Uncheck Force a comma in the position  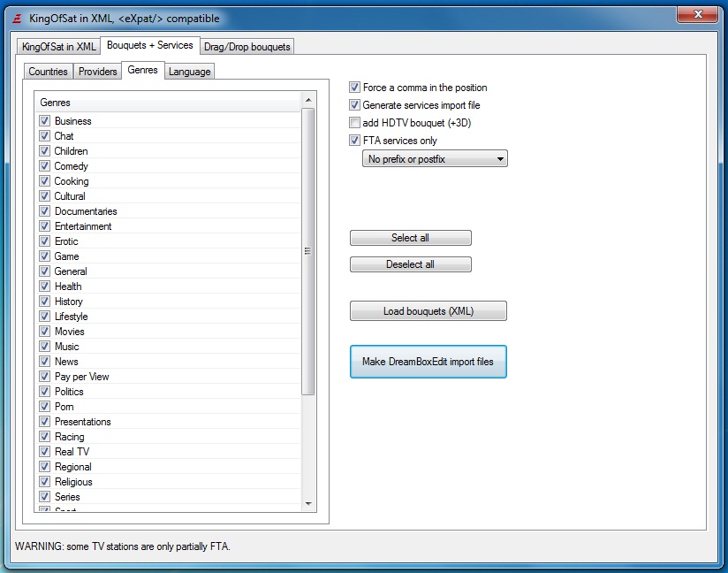click(x=354, y=88)
